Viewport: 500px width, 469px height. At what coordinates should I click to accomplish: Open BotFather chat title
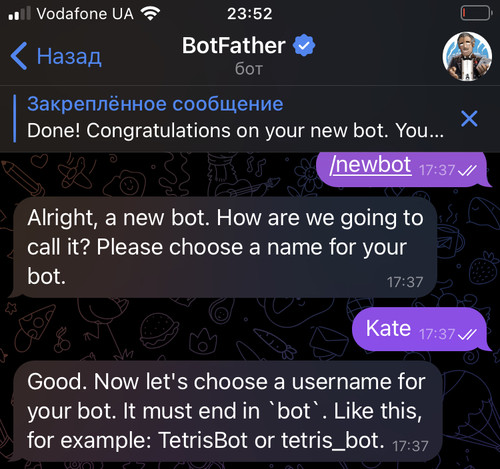click(x=233, y=45)
